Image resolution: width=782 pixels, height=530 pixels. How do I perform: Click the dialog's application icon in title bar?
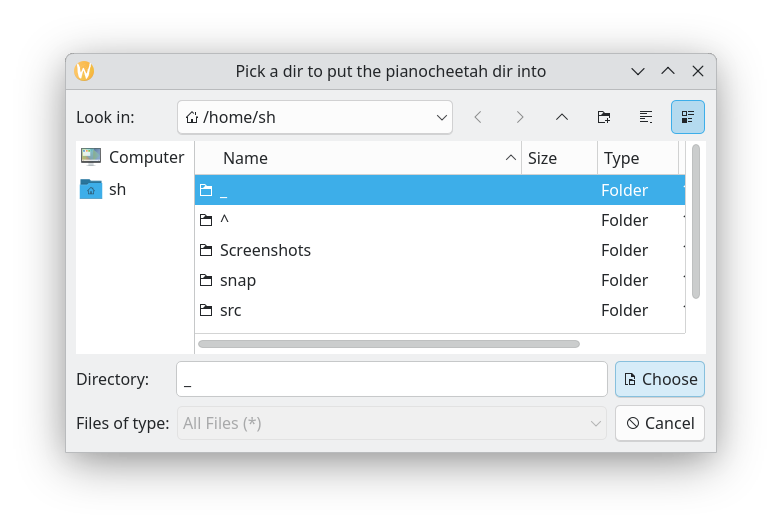(85, 71)
